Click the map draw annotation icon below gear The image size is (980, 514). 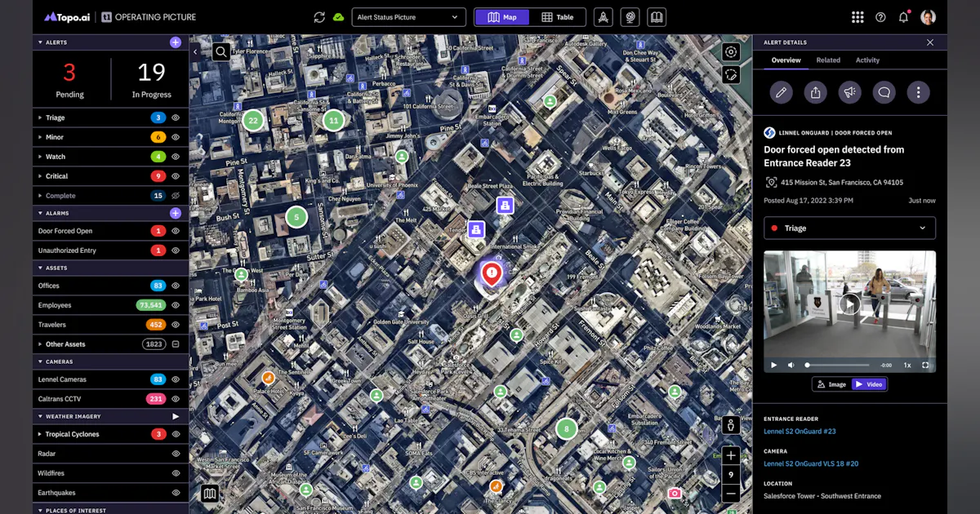[731, 75]
